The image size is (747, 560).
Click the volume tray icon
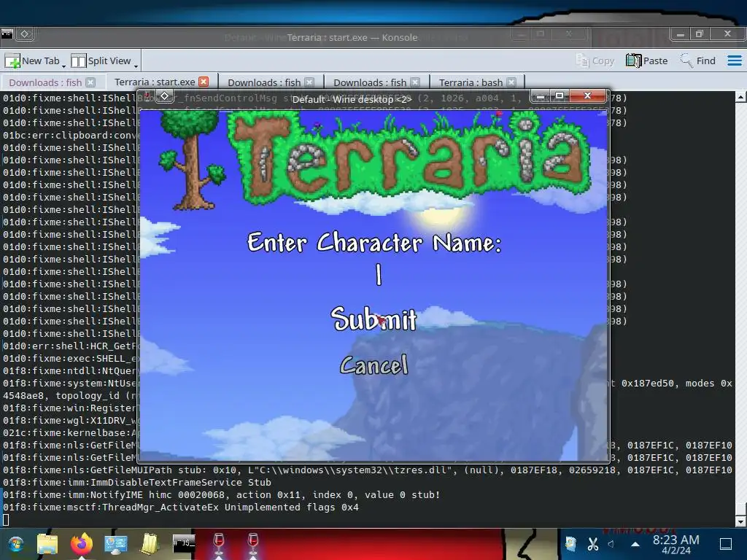[611, 544]
